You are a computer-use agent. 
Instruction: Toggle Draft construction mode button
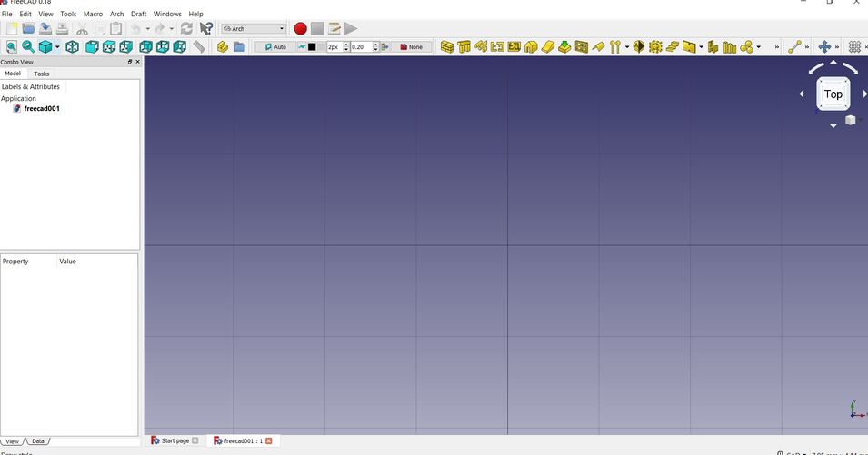click(302, 47)
